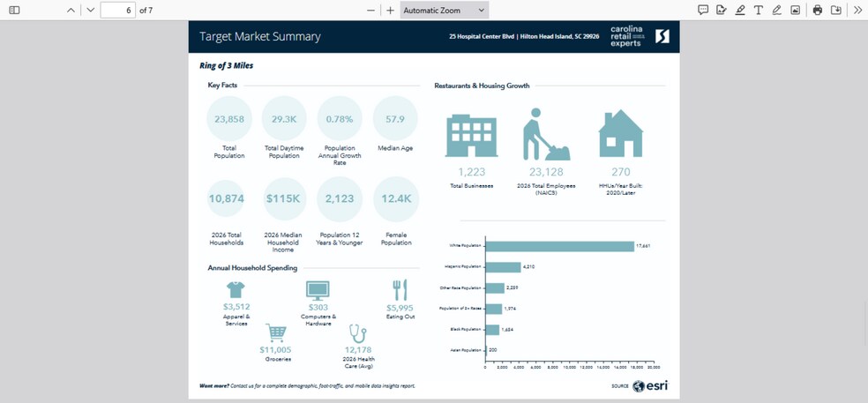Click the worker icon above 23,128
This screenshot has height=403, width=868.
coord(546,135)
